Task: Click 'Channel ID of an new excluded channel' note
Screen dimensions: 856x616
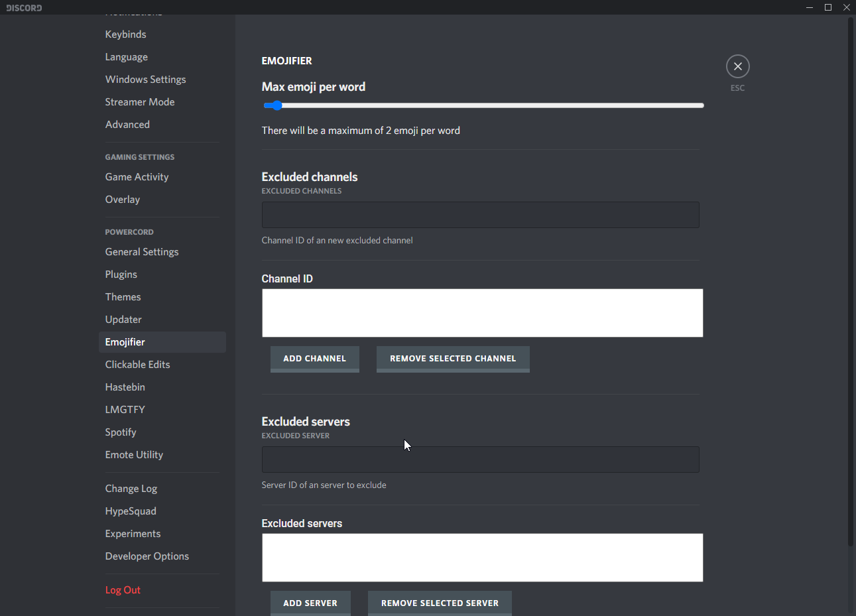Action: (x=337, y=240)
